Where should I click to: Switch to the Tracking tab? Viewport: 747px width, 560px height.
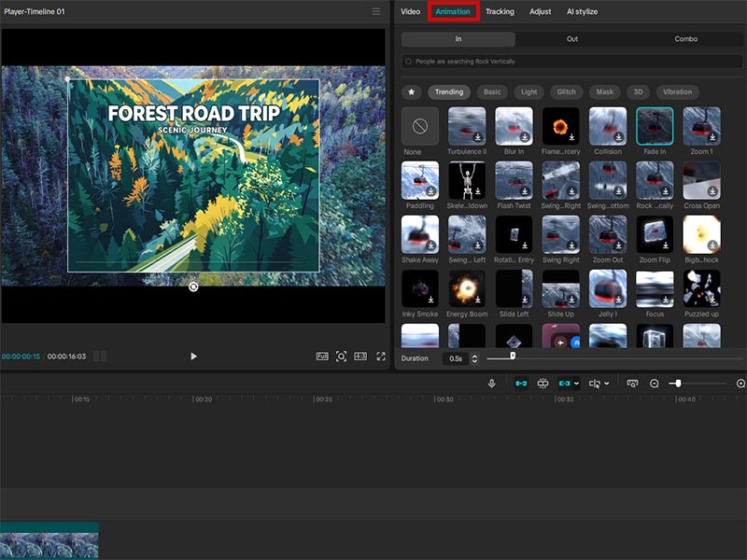(500, 11)
